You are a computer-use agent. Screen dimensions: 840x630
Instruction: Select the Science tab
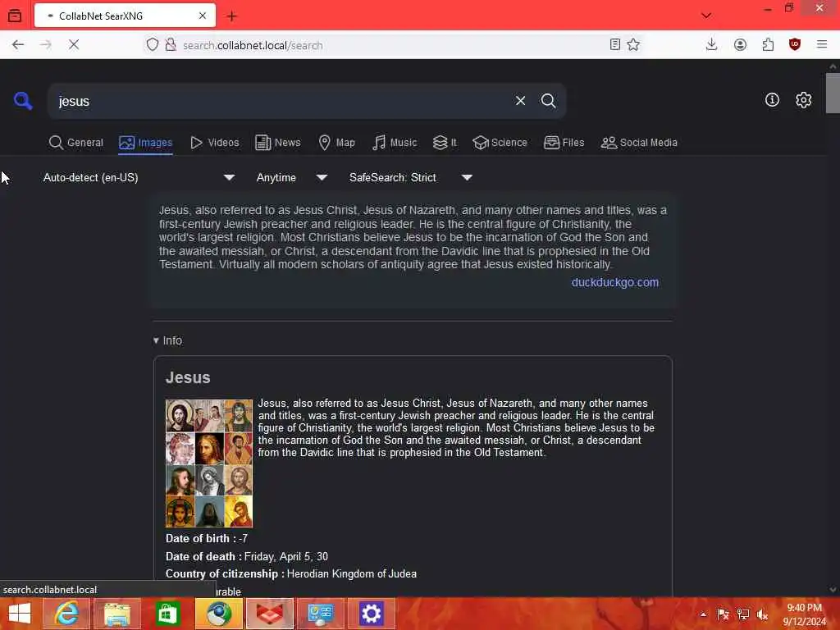[x=500, y=143]
